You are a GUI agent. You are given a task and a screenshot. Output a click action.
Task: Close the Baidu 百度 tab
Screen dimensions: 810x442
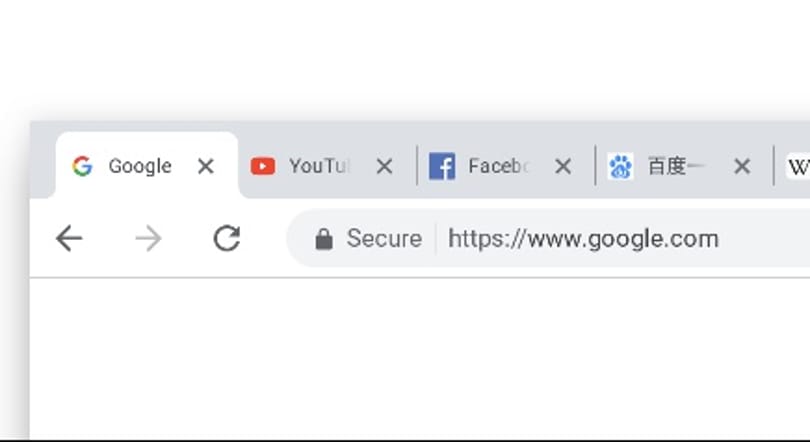742,166
